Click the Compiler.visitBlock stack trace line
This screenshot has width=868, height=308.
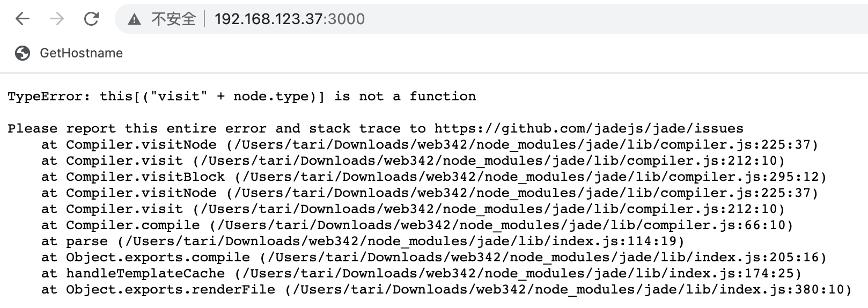click(434, 177)
